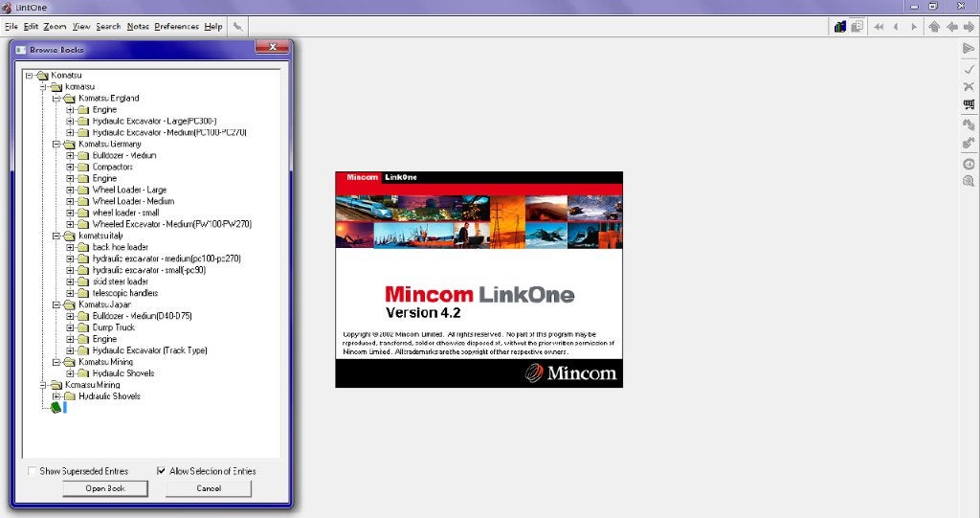Click the sidebar icon just above the round icon
The height and width of the screenshot is (518, 980).
coord(969,144)
